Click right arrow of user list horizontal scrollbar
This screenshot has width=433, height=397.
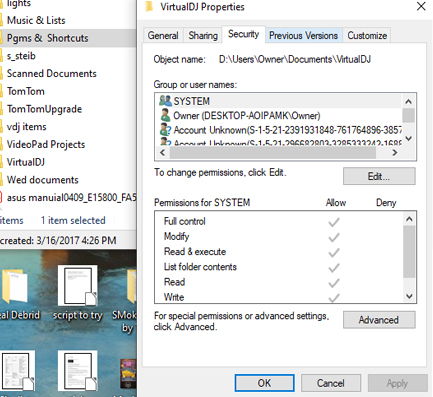pyautogui.click(x=395, y=153)
